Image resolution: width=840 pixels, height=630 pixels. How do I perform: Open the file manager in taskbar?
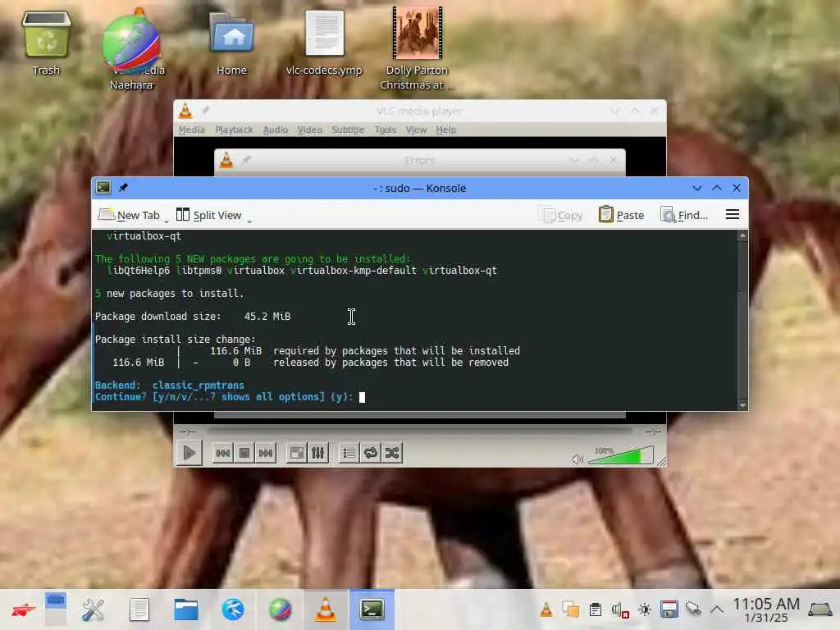pyautogui.click(x=186, y=609)
